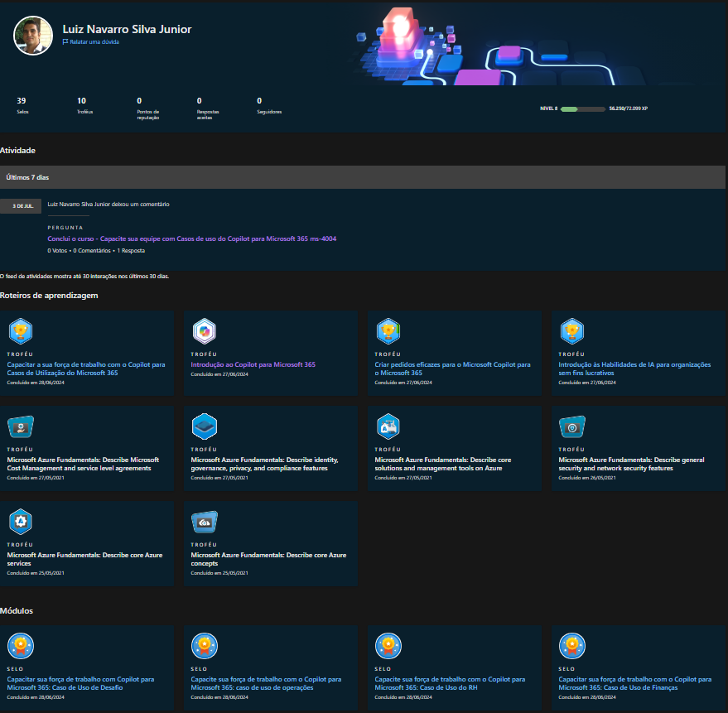Click medal badge for Caso de Uso de Finanças
The height and width of the screenshot is (713, 728).
(x=572, y=646)
